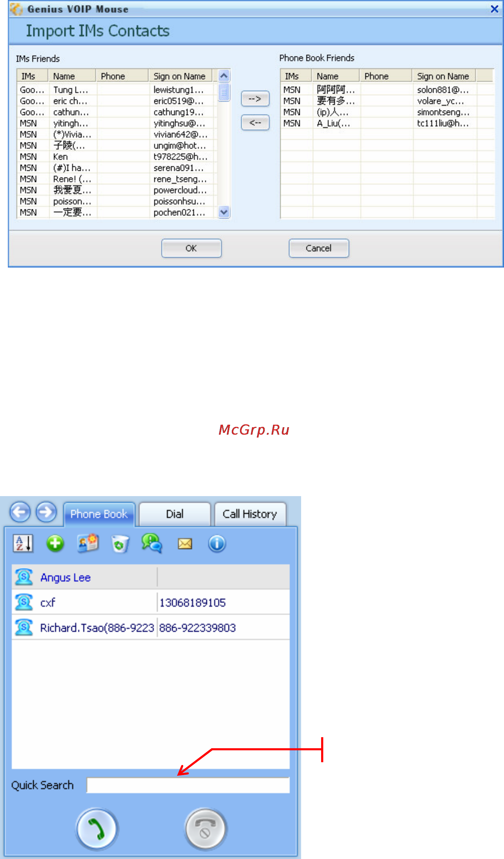Screen dimensions: 504x859
Task: Click sign-on name powercloud...
Action: point(180,190)
